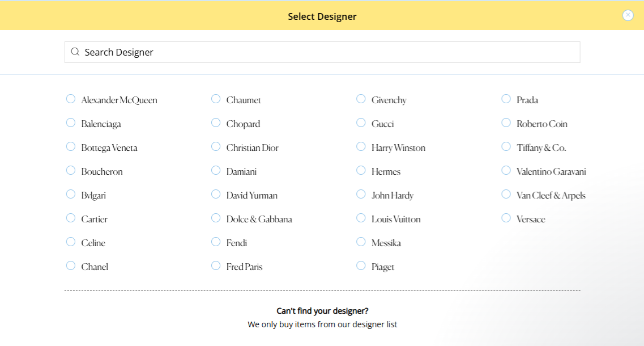Close the Select Designer dialog
The width and height of the screenshot is (644, 346).
628,15
